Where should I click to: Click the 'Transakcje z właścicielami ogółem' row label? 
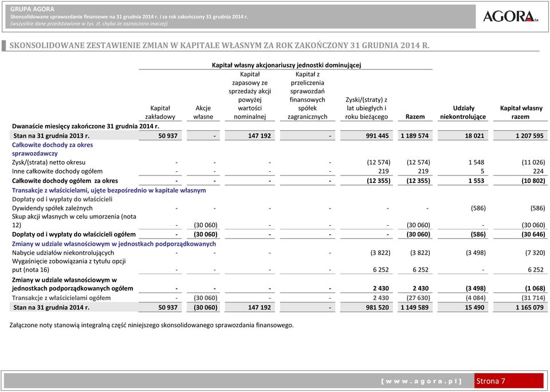(x=61, y=298)
